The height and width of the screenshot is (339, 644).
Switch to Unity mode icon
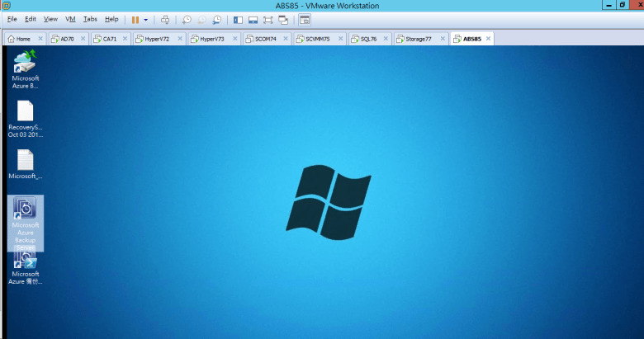(282, 19)
